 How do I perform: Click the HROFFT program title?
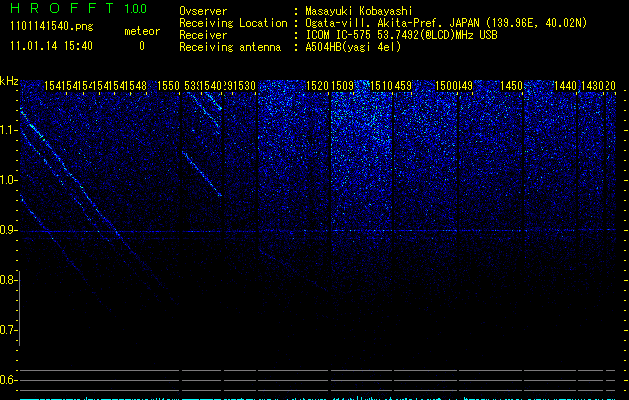pos(63,8)
